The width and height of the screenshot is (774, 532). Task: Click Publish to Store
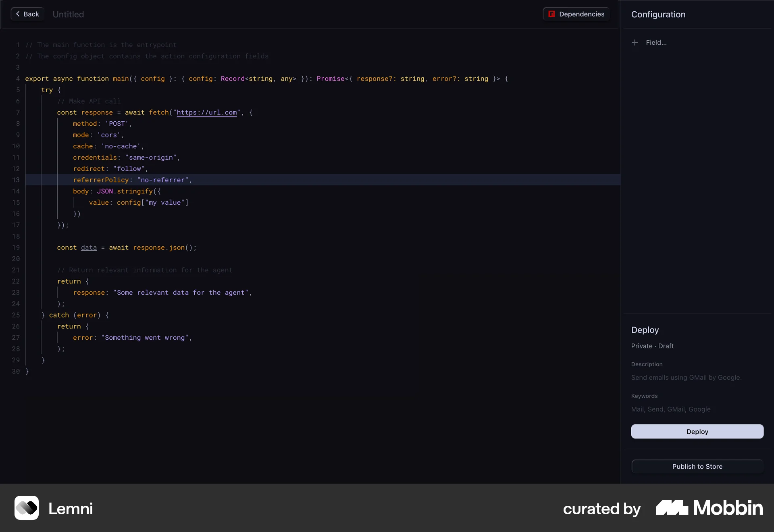[697, 466]
